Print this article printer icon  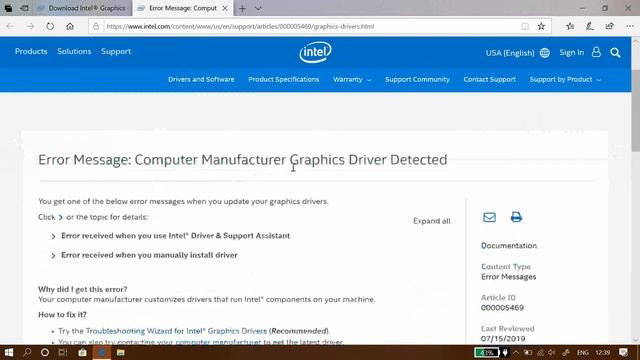click(x=516, y=217)
